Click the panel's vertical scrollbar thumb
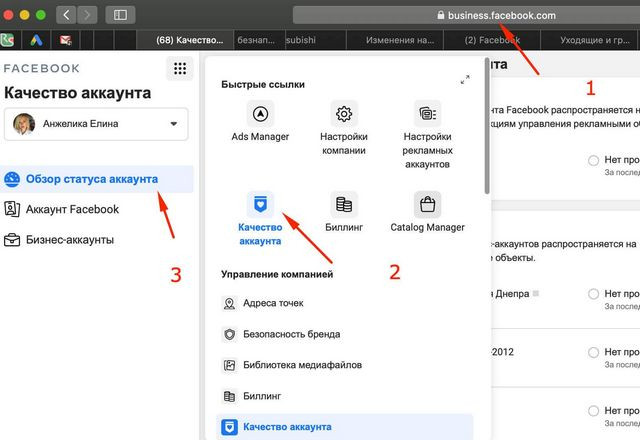 [x=487, y=126]
